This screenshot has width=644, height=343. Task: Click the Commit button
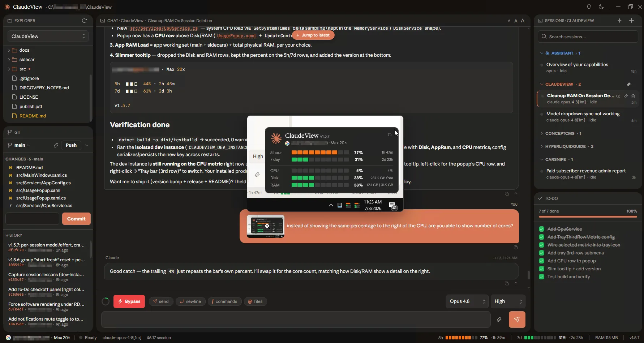76,219
